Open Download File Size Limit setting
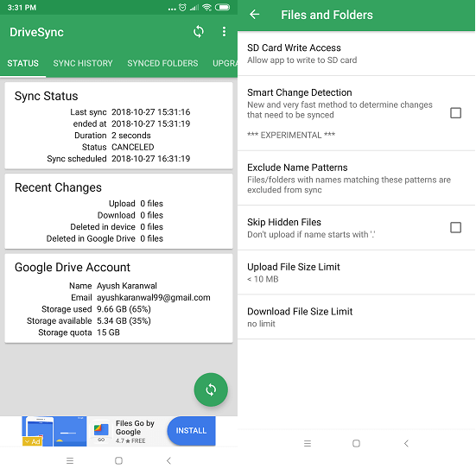The height and width of the screenshot is (475, 476). click(x=356, y=317)
